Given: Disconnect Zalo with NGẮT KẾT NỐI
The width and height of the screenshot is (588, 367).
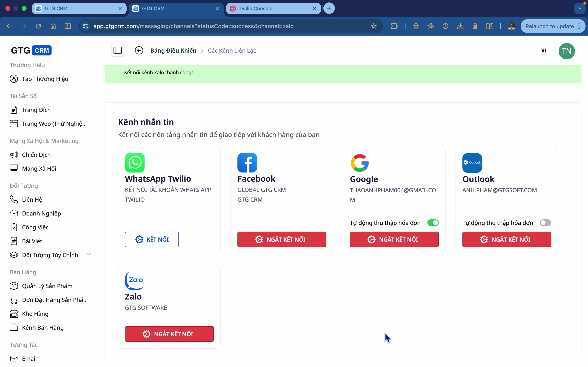Looking at the screenshot, I should pos(169,334).
